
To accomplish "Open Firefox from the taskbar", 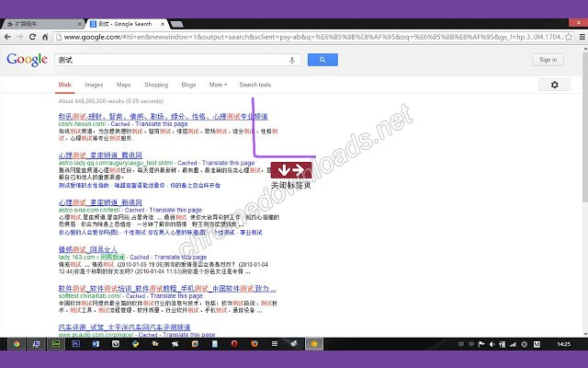I will pos(254,344).
